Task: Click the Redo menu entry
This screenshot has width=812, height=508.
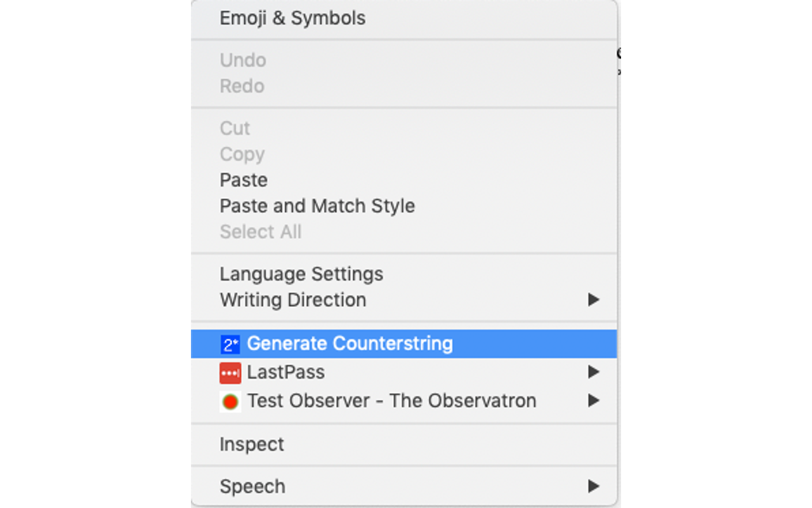Action: 242,86
